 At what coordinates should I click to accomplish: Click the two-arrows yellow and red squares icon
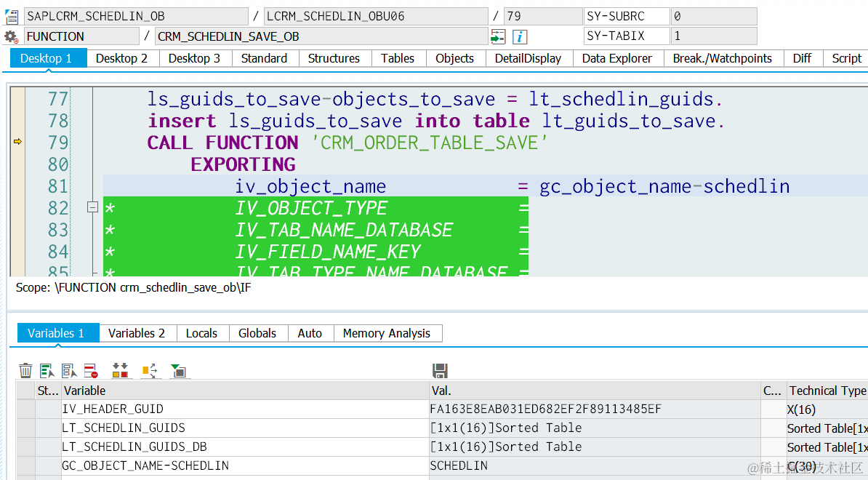coord(120,370)
